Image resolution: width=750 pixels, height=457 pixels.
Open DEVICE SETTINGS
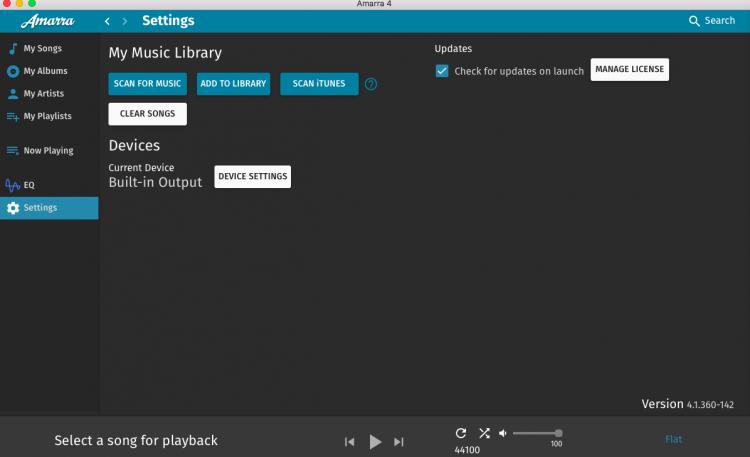253,177
